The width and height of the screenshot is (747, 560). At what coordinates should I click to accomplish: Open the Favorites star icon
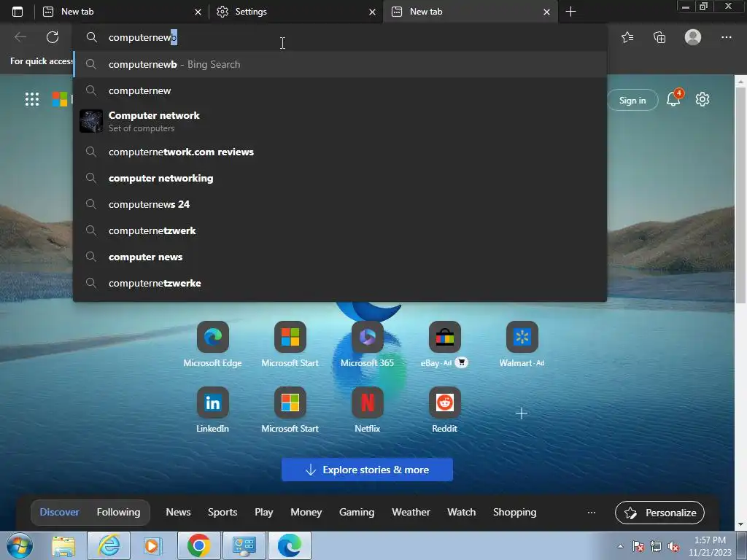coord(627,37)
